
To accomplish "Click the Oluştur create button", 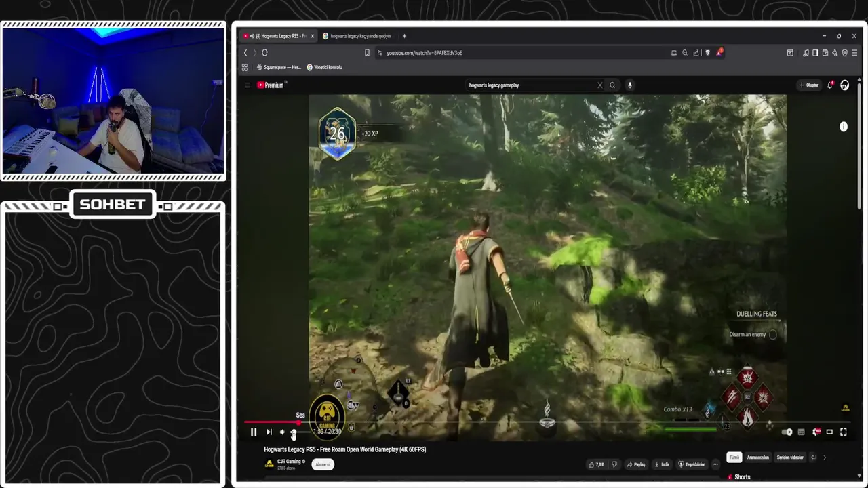I will tap(808, 85).
